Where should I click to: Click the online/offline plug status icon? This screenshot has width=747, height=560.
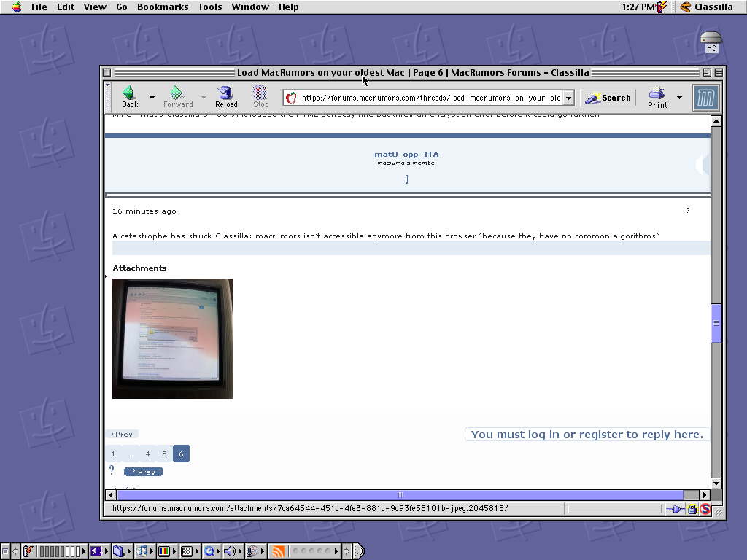tap(675, 510)
